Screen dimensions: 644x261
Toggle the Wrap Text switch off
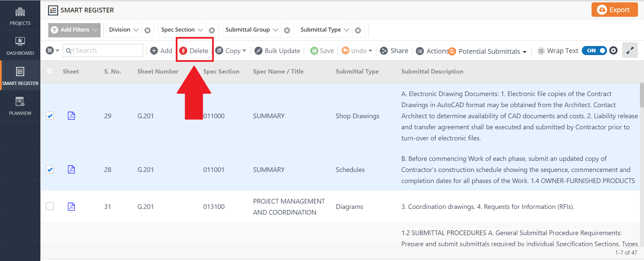pyautogui.click(x=594, y=51)
